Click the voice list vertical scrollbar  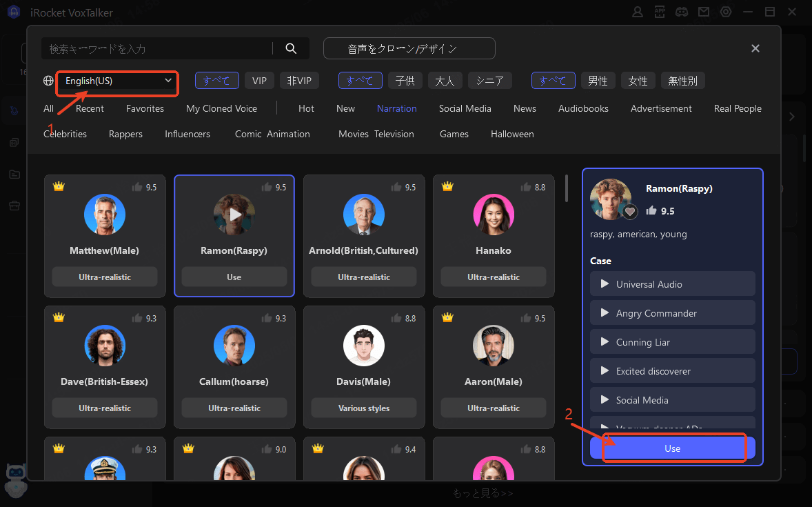pos(567,188)
